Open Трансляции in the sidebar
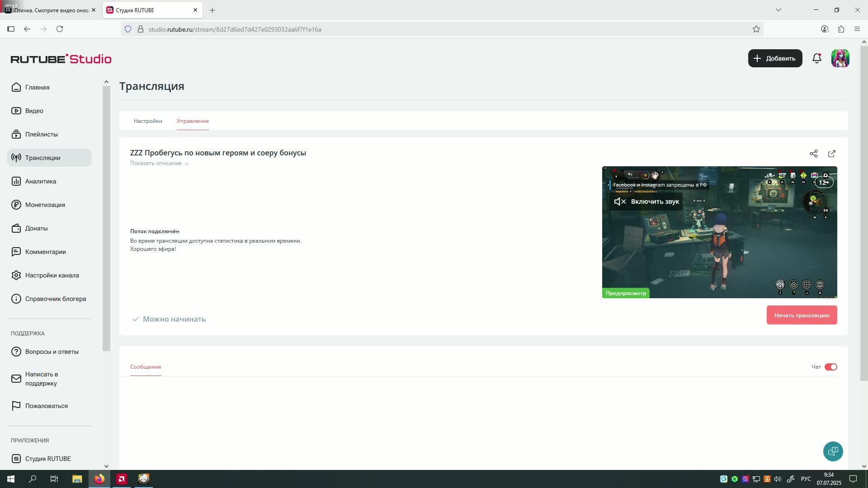 coord(42,158)
